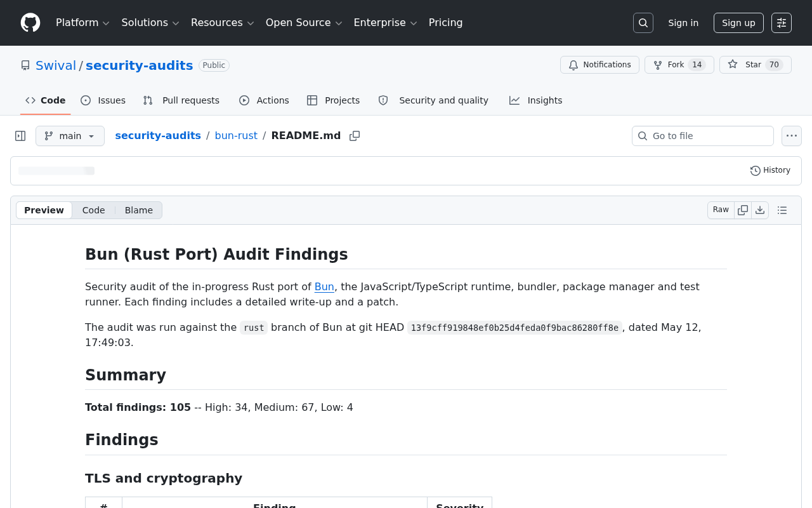Follow the Bun link in the README

(324, 286)
